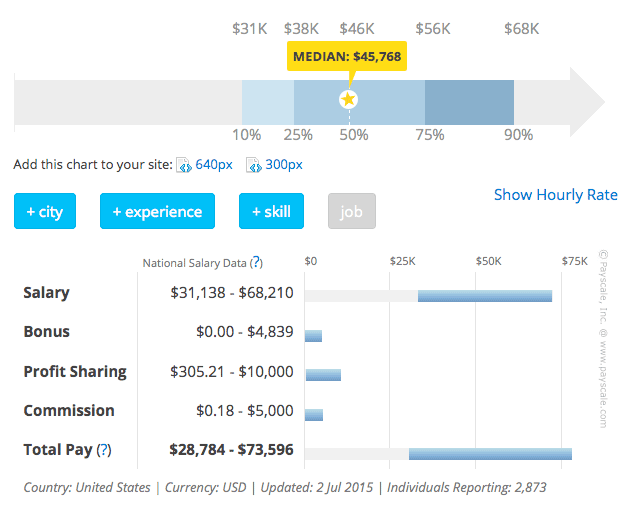Click the 10%-25% light blue percentile segment

tap(268, 102)
